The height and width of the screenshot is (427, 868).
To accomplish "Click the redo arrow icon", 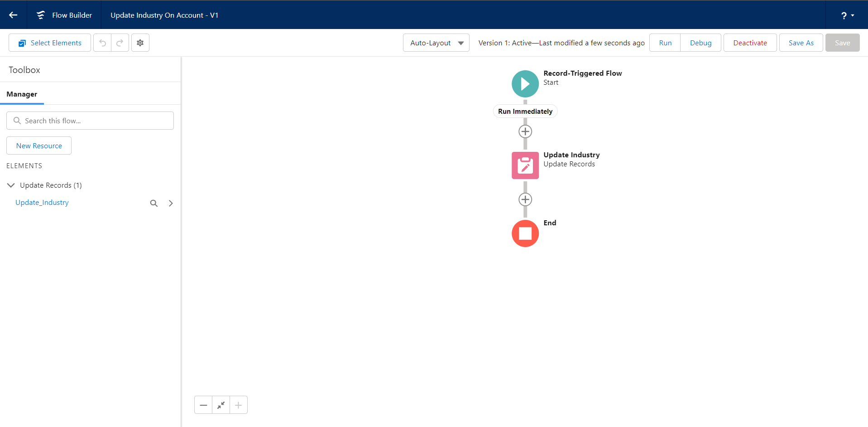I will click(x=120, y=43).
